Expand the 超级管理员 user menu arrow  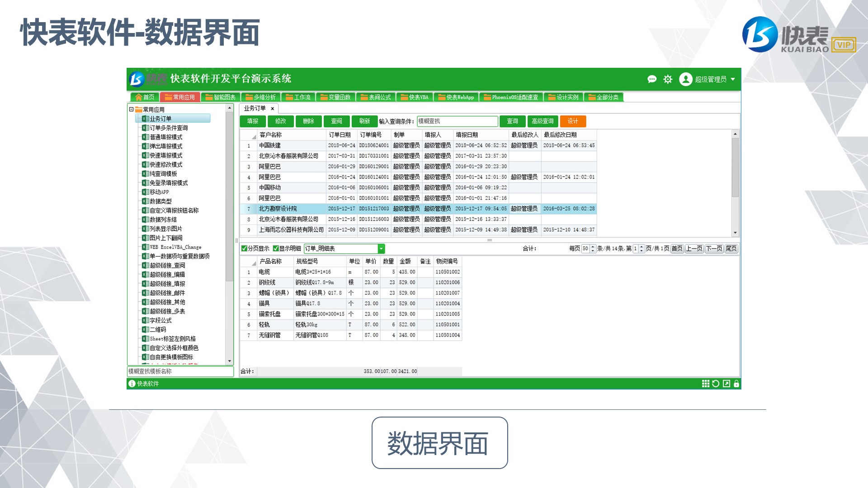pyautogui.click(x=733, y=79)
